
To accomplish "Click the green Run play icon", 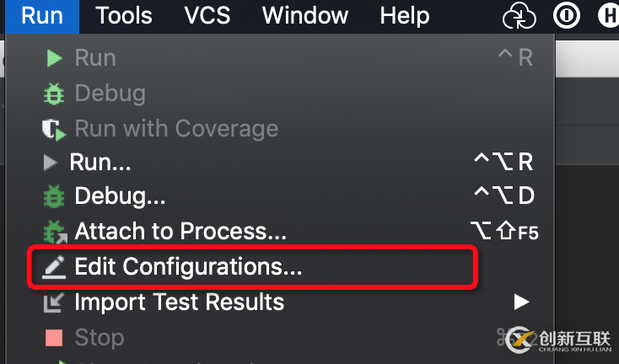I will (x=54, y=58).
